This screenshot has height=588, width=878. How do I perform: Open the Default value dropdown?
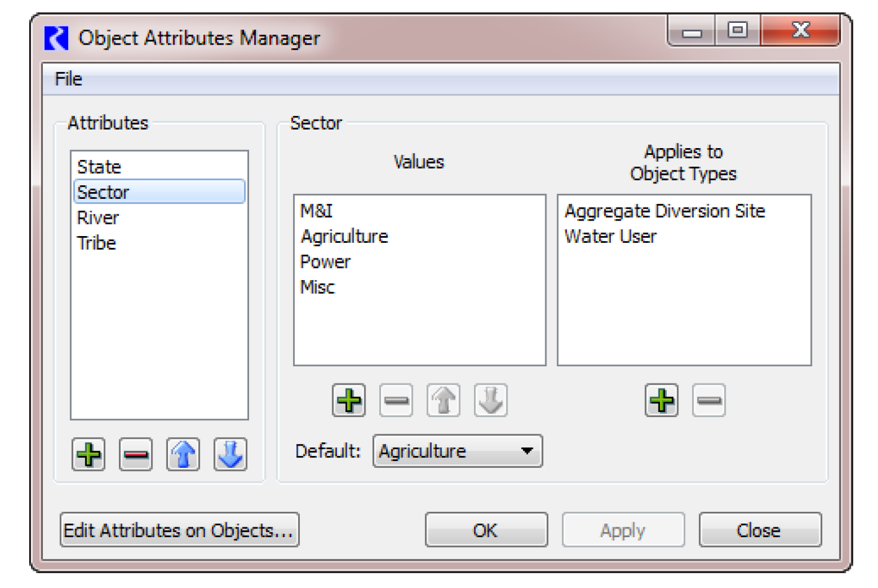pyautogui.click(x=457, y=451)
